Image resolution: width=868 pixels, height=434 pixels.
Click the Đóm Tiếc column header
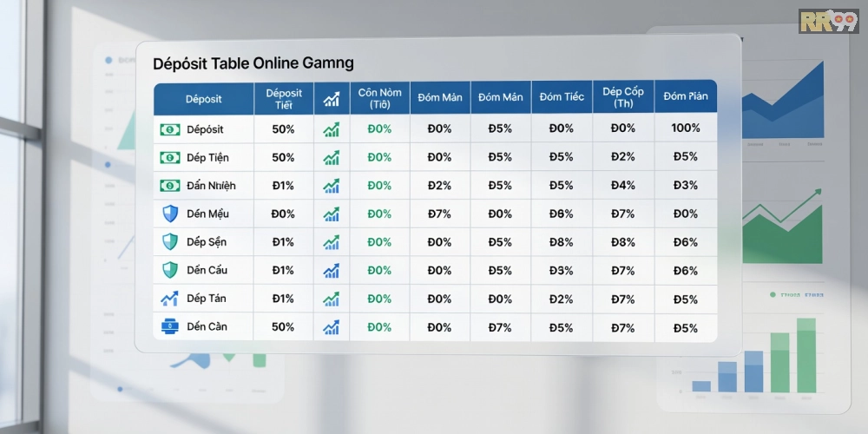point(562,97)
